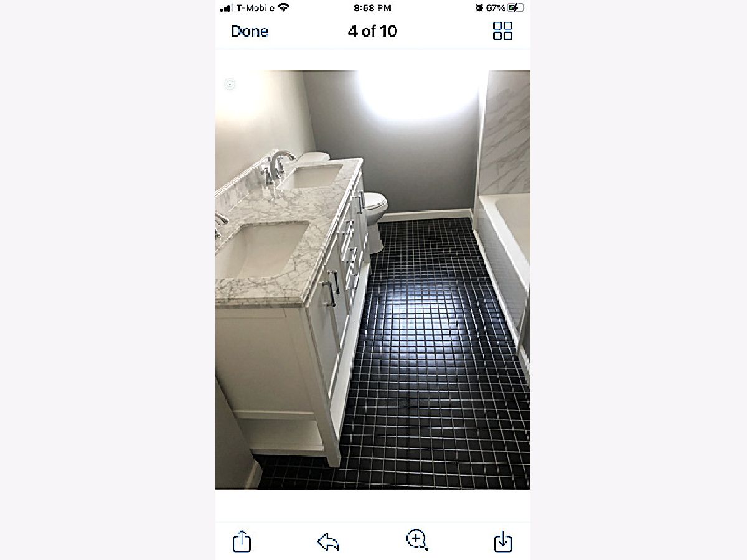Open the grid view of all attachments
The image size is (747, 560).
tap(502, 31)
